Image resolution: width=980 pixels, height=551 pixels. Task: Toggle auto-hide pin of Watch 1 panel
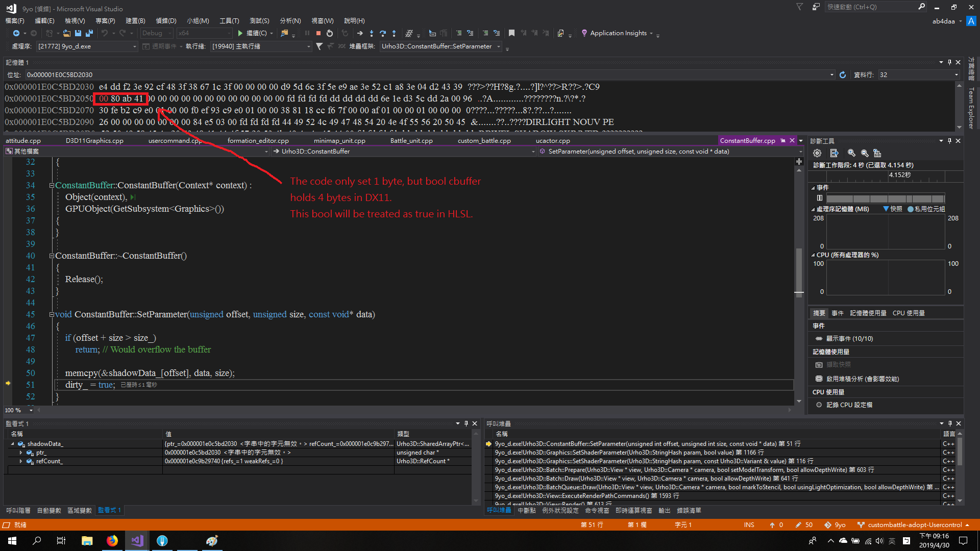(x=466, y=423)
